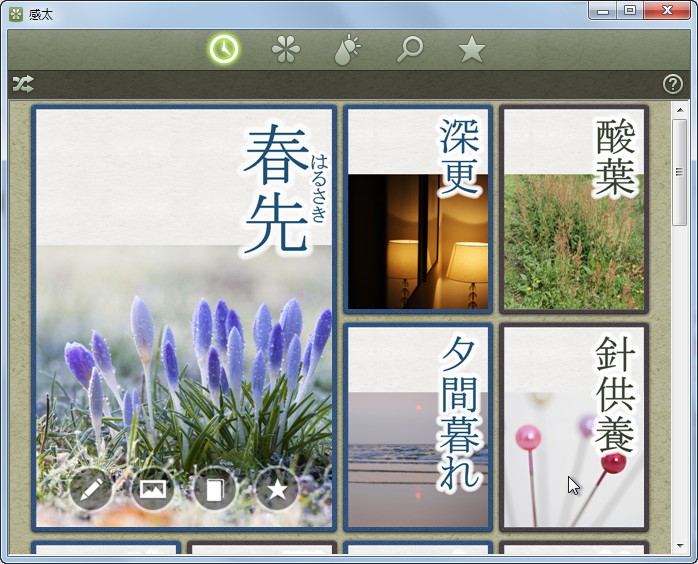This screenshot has height=564, width=698.
Task: Open the 針供養 pins card
Action: pos(574,427)
